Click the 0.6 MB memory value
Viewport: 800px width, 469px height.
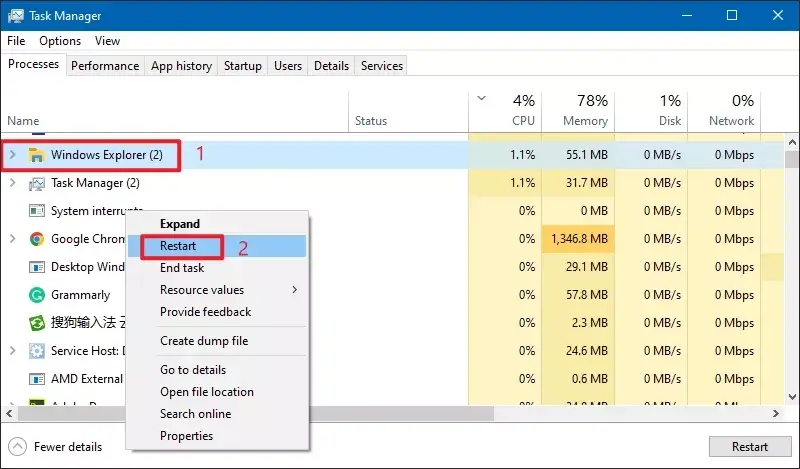[590, 379]
